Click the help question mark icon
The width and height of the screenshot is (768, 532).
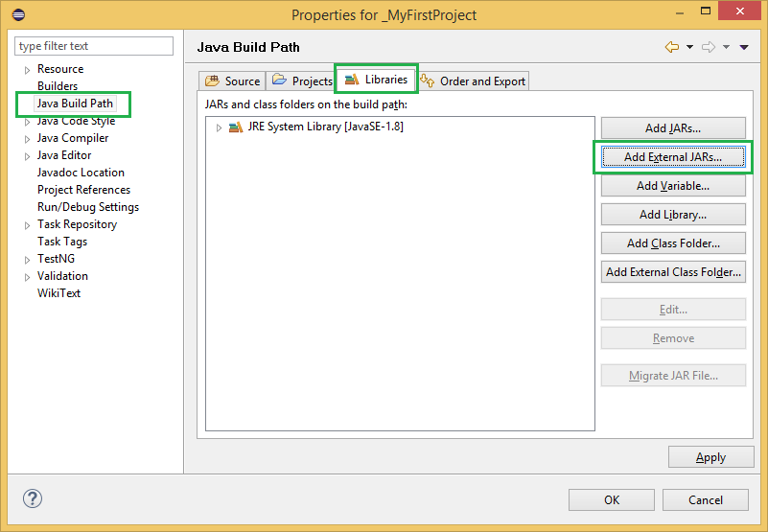click(x=33, y=499)
